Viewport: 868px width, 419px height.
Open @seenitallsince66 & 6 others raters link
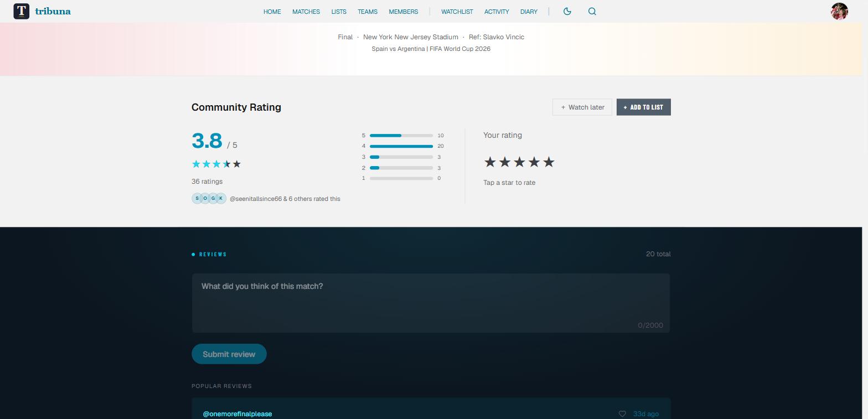(x=285, y=199)
